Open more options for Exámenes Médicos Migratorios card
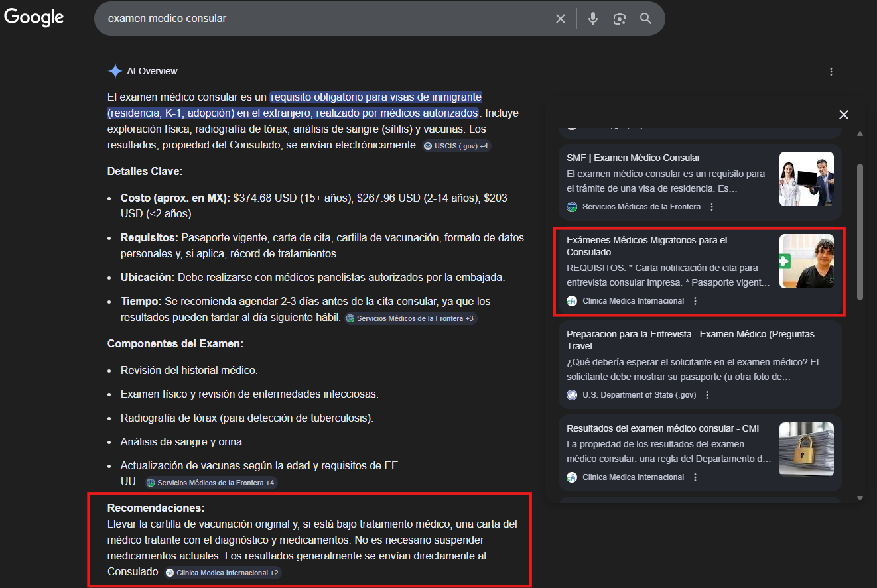 point(695,301)
